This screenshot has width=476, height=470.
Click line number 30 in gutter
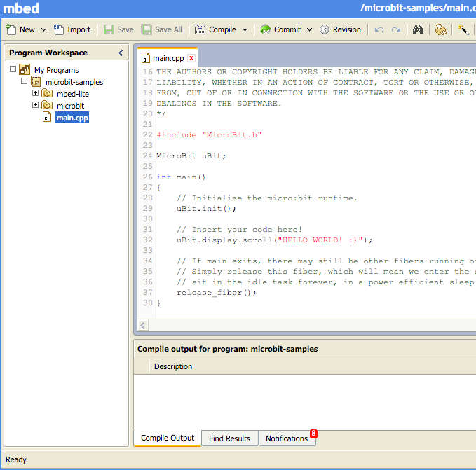click(x=147, y=219)
